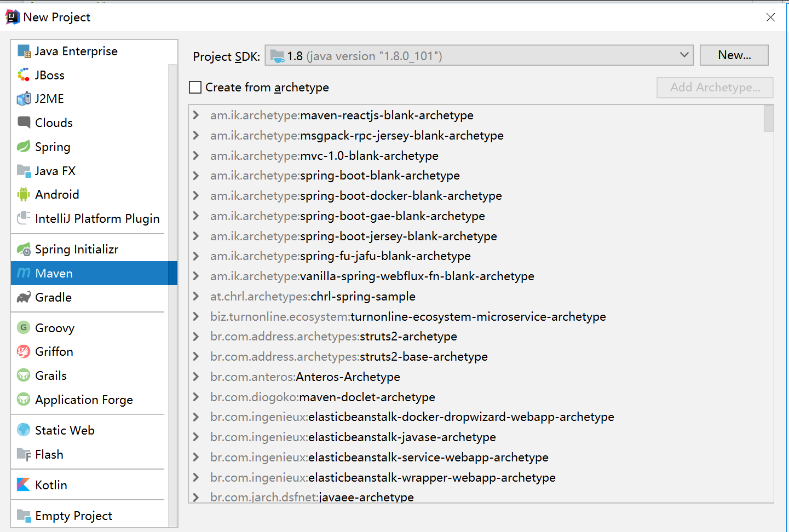789x532 pixels.
Task: Select Static Web project type
Action: [x=90, y=430]
